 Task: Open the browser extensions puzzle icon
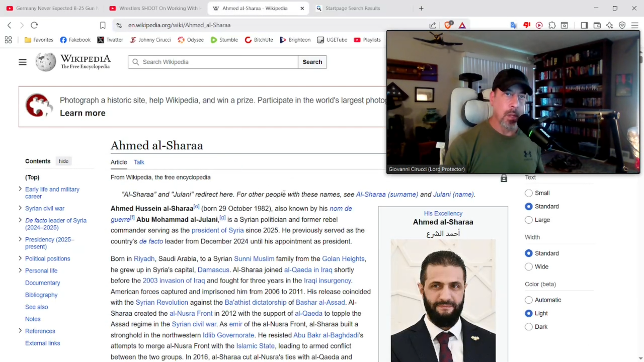click(x=552, y=25)
